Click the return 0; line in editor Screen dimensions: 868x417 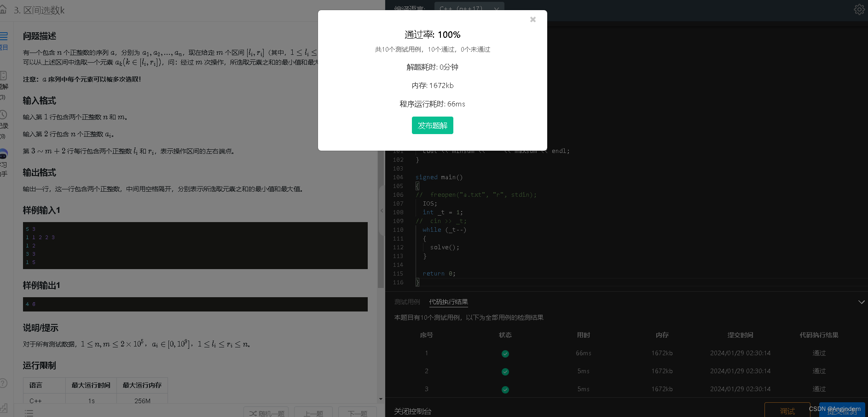pyautogui.click(x=439, y=274)
